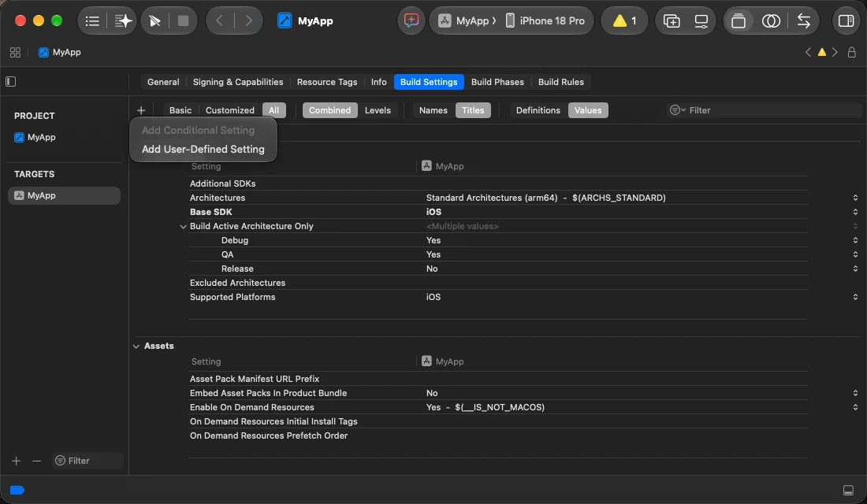
Task: Click the stacked windows library icon
Action: click(x=739, y=21)
